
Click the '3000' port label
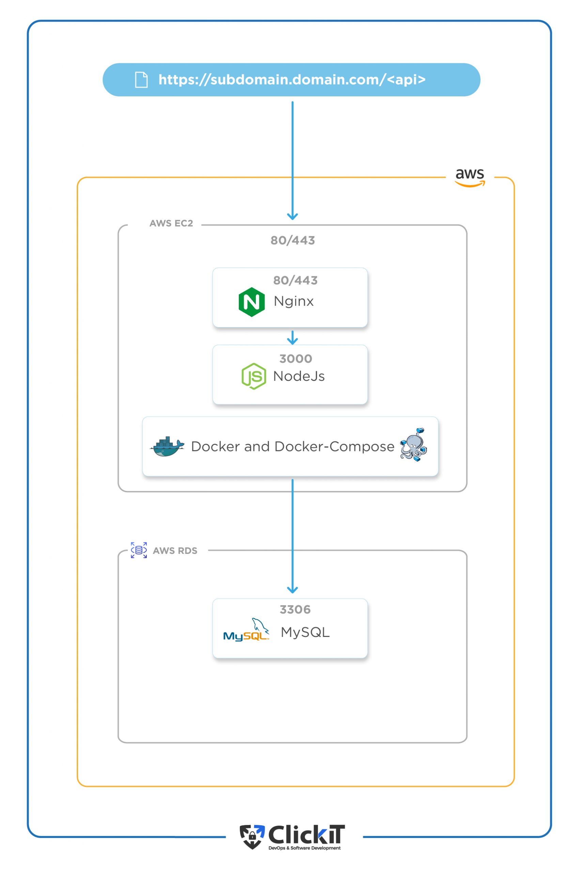pos(296,359)
